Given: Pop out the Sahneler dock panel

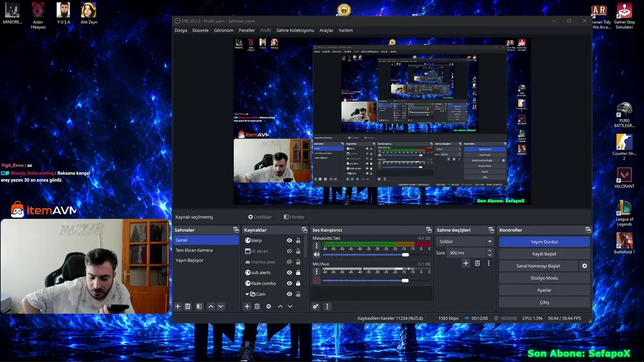Looking at the screenshot, I should click(x=236, y=230).
